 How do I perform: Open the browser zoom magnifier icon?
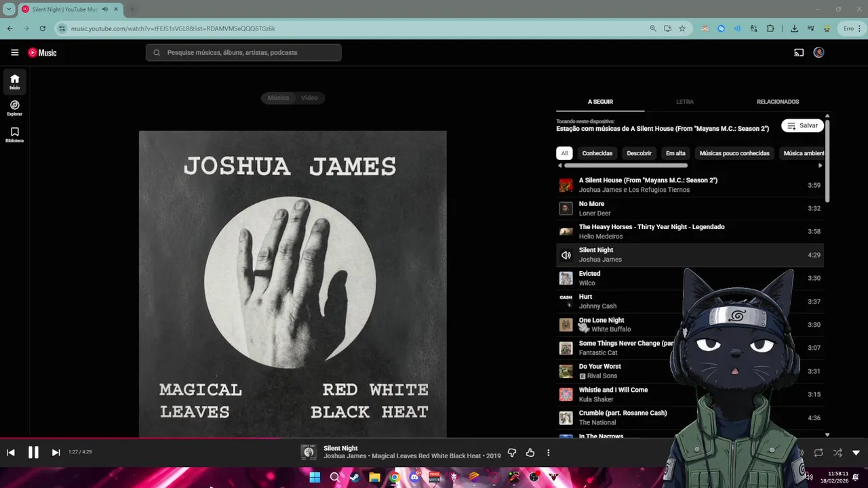(653, 28)
